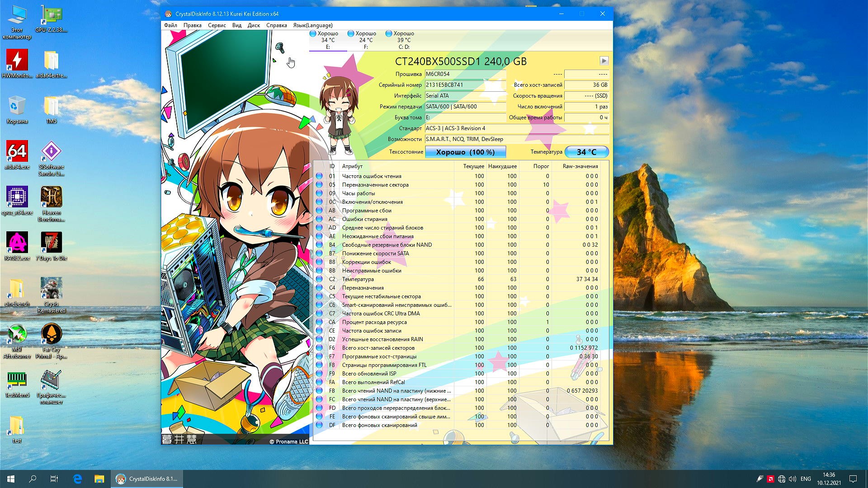Click the Хорошо (100 %) health status button
This screenshot has height=488, width=868.
tap(465, 152)
